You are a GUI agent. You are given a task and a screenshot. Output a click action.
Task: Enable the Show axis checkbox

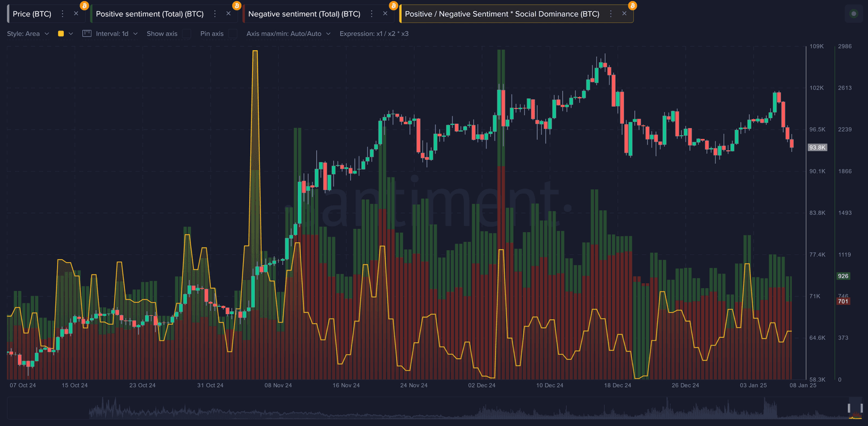click(186, 34)
